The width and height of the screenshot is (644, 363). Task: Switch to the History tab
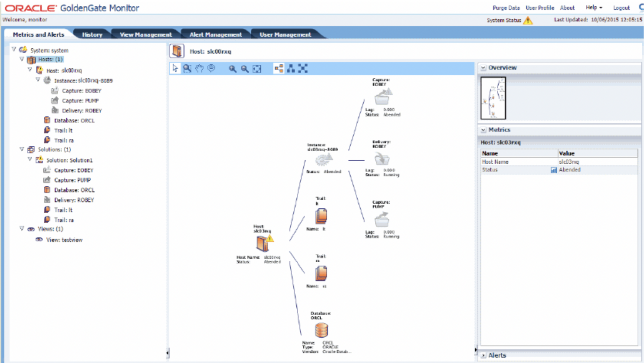[x=92, y=34]
